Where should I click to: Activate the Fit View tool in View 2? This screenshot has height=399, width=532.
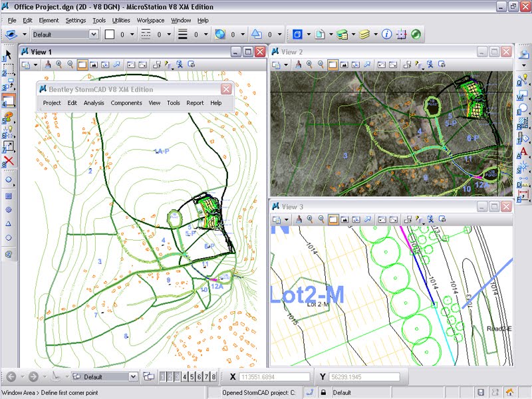(x=344, y=65)
